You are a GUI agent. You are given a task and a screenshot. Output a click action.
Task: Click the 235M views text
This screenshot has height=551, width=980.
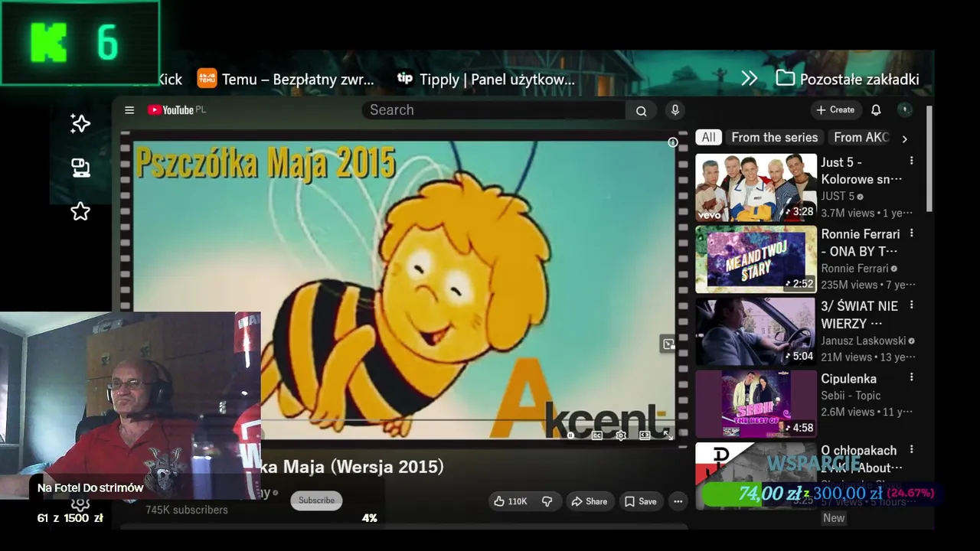tap(849, 285)
